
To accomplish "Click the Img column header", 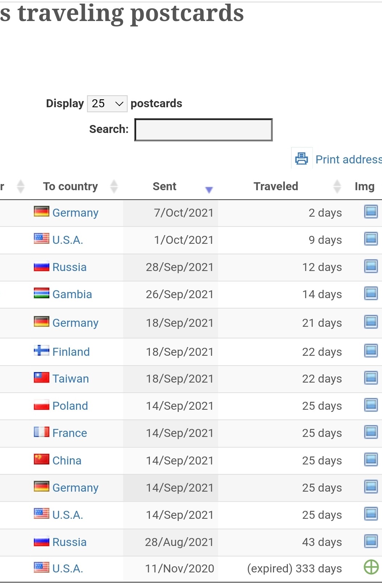I will (x=365, y=186).
